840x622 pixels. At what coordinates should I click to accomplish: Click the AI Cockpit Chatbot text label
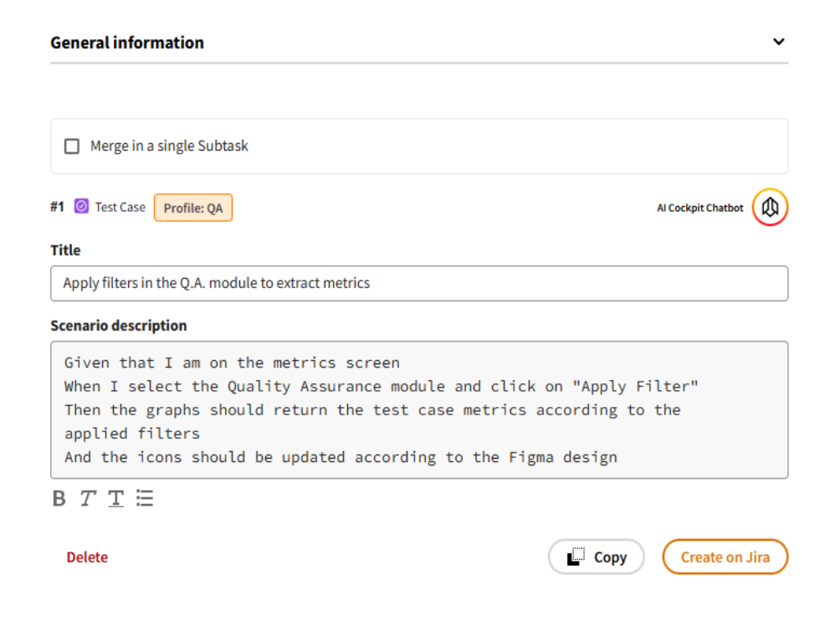pyautogui.click(x=699, y=208)
